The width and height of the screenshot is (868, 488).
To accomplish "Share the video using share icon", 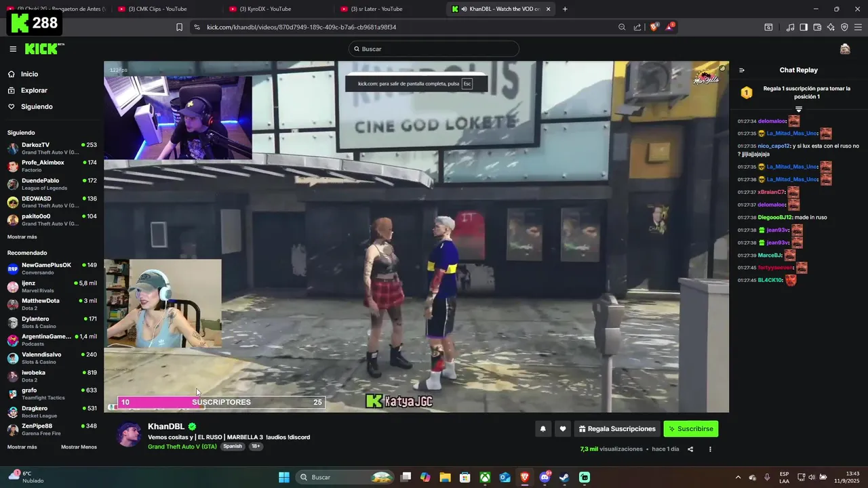I will click(x=690, y=449).
